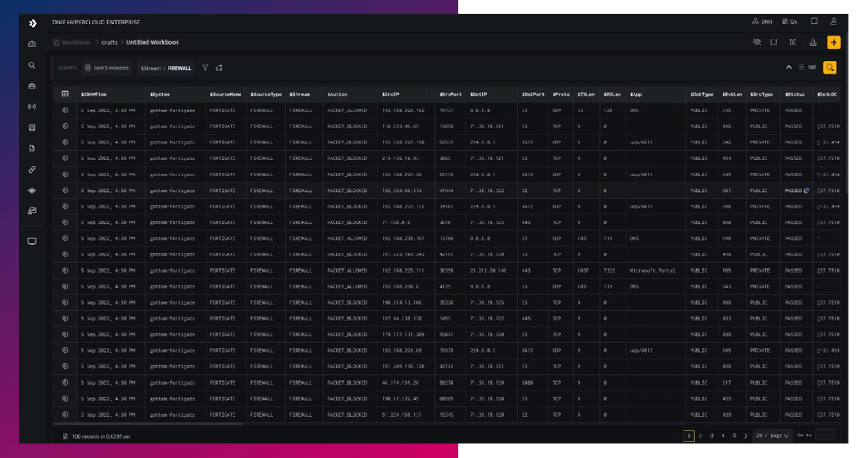Click the $Status column header

pyautogui.click(x=795, y=94)
